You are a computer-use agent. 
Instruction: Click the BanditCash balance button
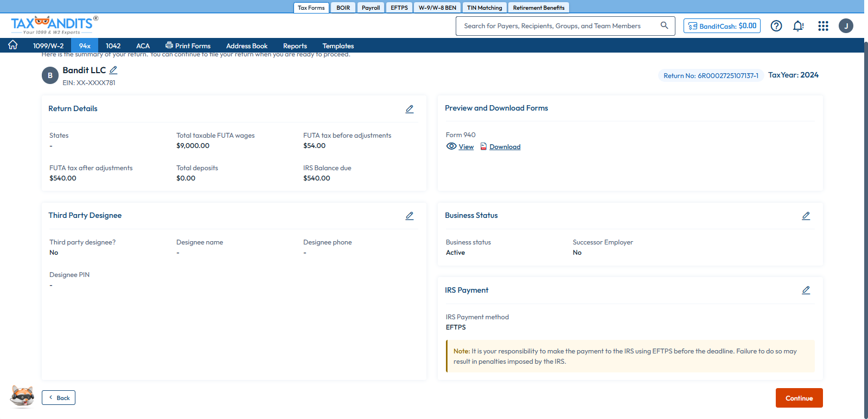pyautogui.click(x=722, y=26)
